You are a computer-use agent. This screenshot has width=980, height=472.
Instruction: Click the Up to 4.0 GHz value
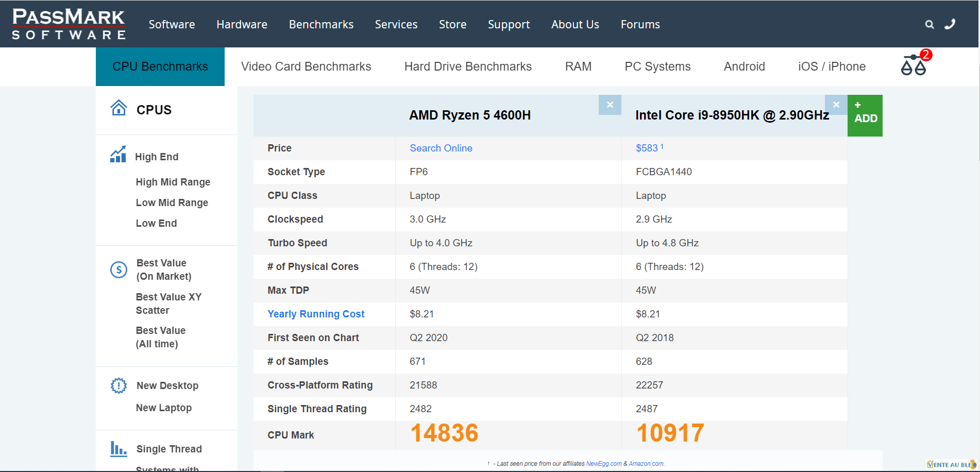point(441,243)
